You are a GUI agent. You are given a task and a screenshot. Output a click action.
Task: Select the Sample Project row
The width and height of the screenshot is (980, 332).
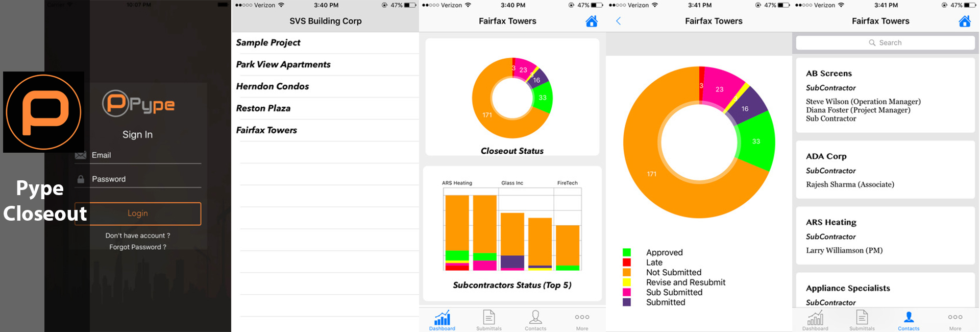pyautogui.click(x=326, y=43)
